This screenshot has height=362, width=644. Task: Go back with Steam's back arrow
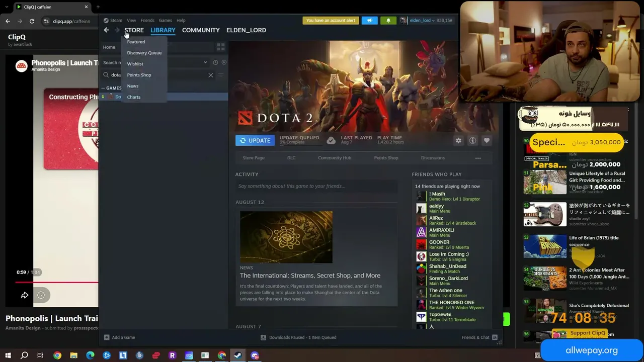106,30
